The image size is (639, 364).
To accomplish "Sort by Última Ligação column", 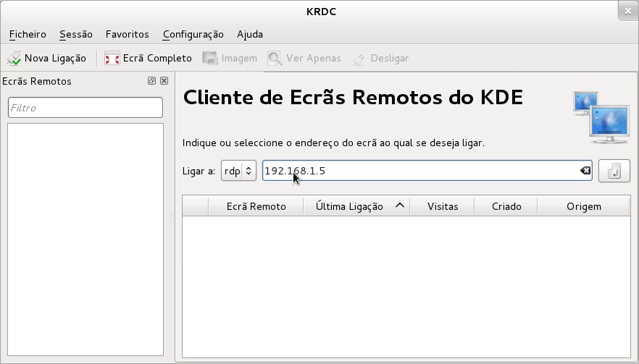I will (x=356, y=206).
